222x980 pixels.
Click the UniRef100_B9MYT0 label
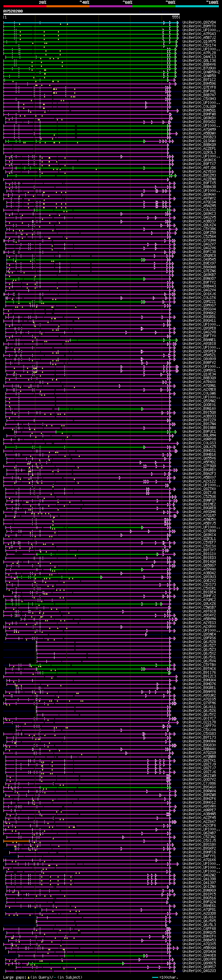199,26
